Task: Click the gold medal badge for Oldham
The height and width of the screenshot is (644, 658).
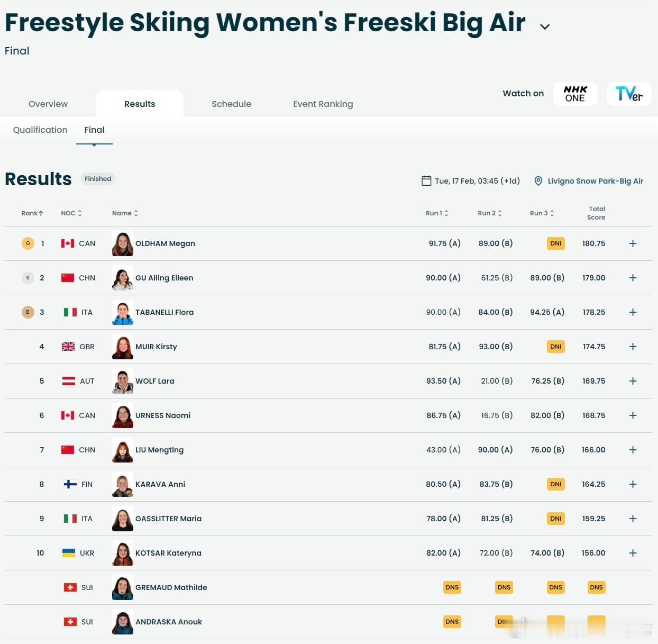Action: tap(28, 243)
